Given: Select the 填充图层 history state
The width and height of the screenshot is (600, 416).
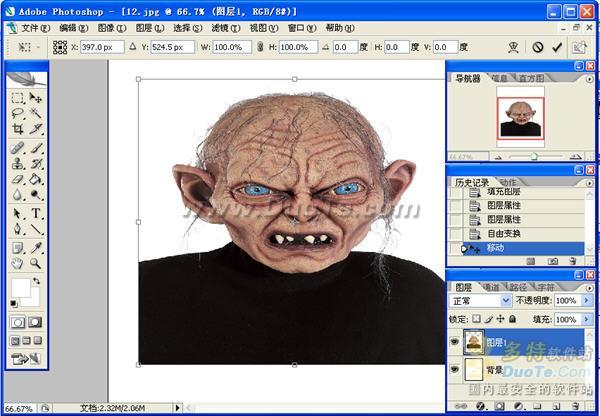Looking at the screenshot, I should pyautogui.click(x=518, y=192).
